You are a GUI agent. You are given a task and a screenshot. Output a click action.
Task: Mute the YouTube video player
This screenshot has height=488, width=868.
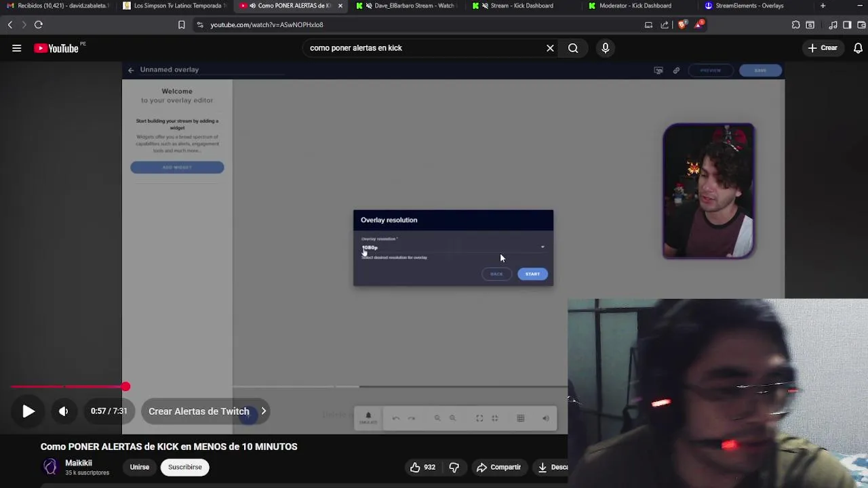64,411
